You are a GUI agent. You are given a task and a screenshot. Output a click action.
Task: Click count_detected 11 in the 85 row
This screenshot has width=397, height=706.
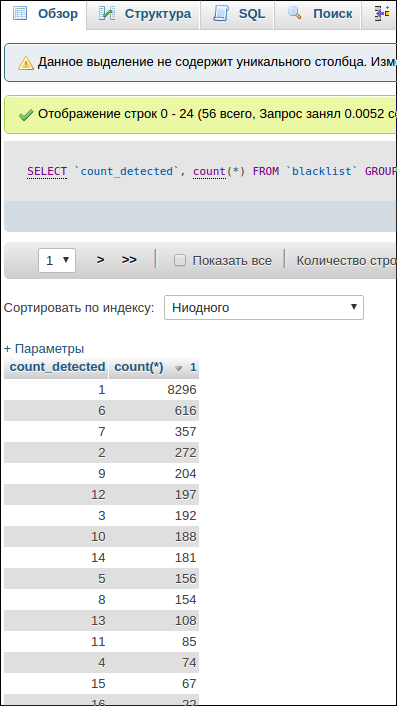tap(56, 642)
